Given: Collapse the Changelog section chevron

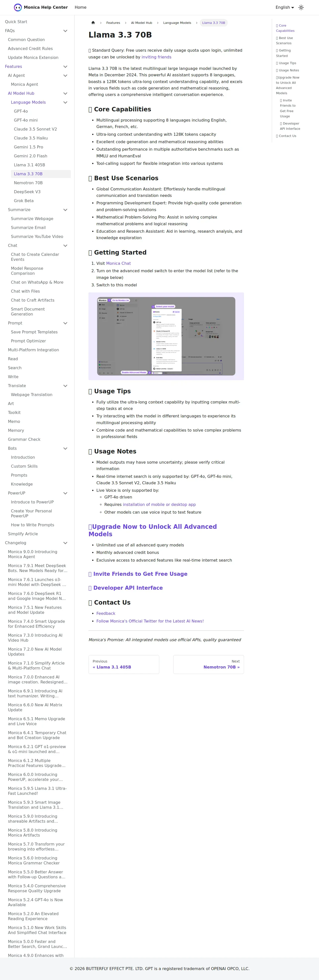Looking at the screenshot, I should coord(65,543).
